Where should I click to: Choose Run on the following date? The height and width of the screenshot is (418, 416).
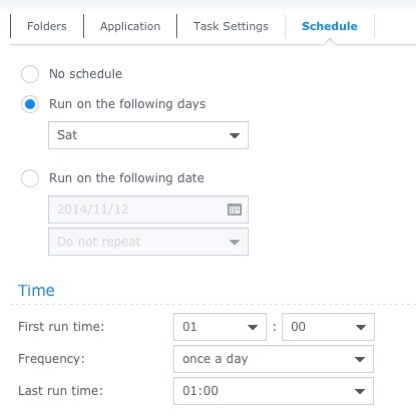30,178
